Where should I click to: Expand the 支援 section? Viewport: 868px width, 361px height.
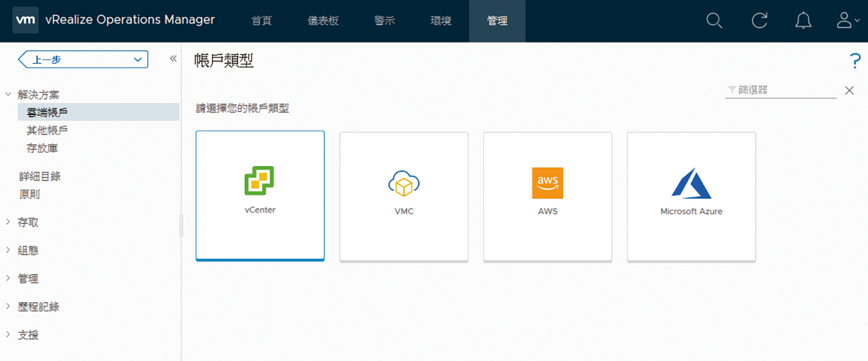coord(9,335)
